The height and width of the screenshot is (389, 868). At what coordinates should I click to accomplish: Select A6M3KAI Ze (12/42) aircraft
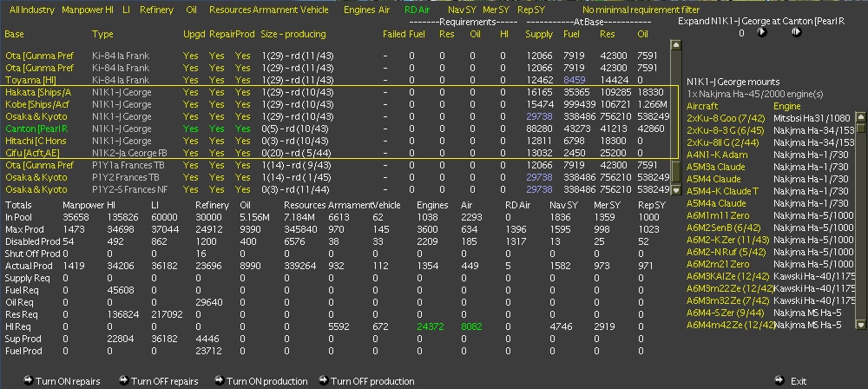[728, 276]
